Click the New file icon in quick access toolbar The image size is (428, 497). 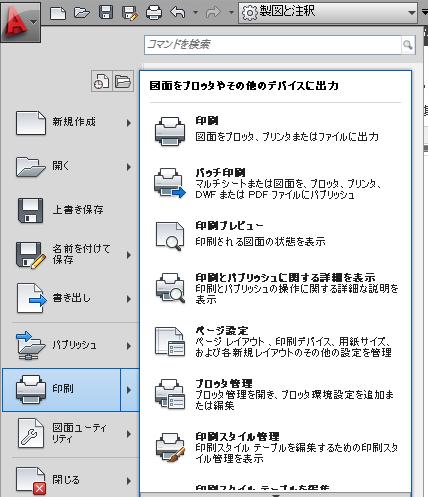click(58, 13)
